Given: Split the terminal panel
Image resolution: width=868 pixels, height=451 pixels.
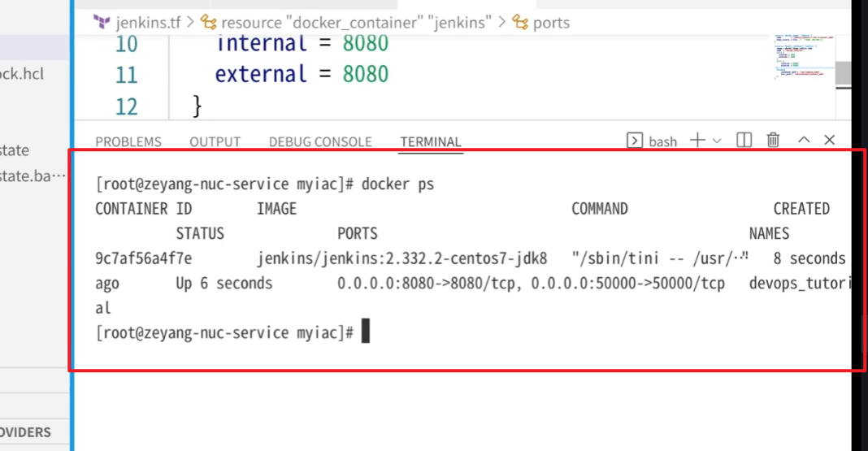Looking at the screenshot, I should click(x=744, y=140).
